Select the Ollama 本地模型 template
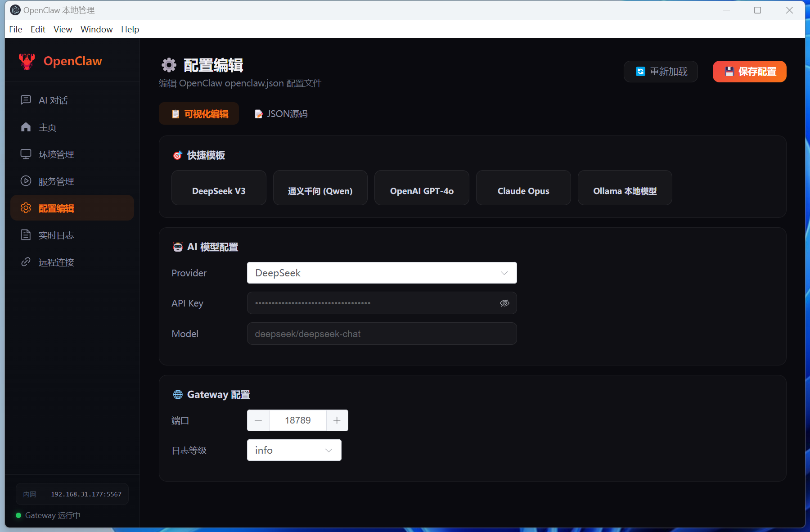810x532 pixels. (x=625, y=191)
